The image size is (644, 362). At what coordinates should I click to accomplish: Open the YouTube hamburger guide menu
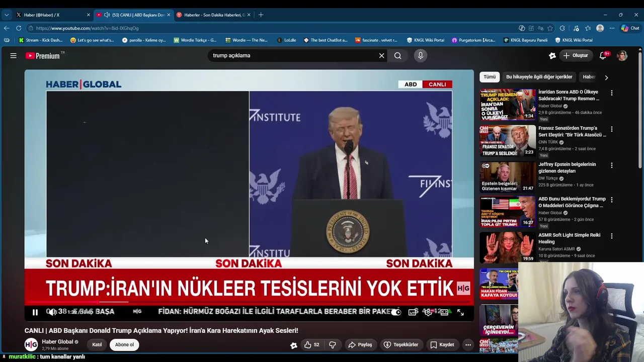(x=14, y=56)
